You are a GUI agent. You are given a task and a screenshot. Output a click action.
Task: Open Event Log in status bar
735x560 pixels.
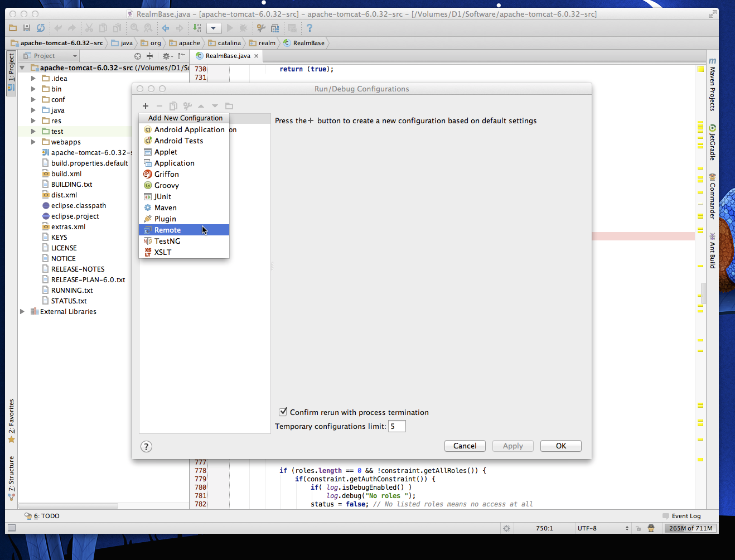pos(681,516)
